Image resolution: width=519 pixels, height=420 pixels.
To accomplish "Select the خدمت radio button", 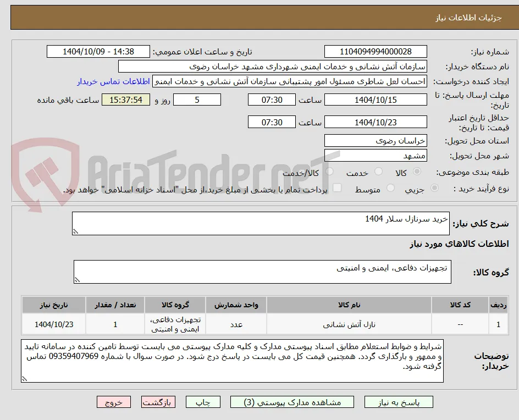I will coord(378,172).
